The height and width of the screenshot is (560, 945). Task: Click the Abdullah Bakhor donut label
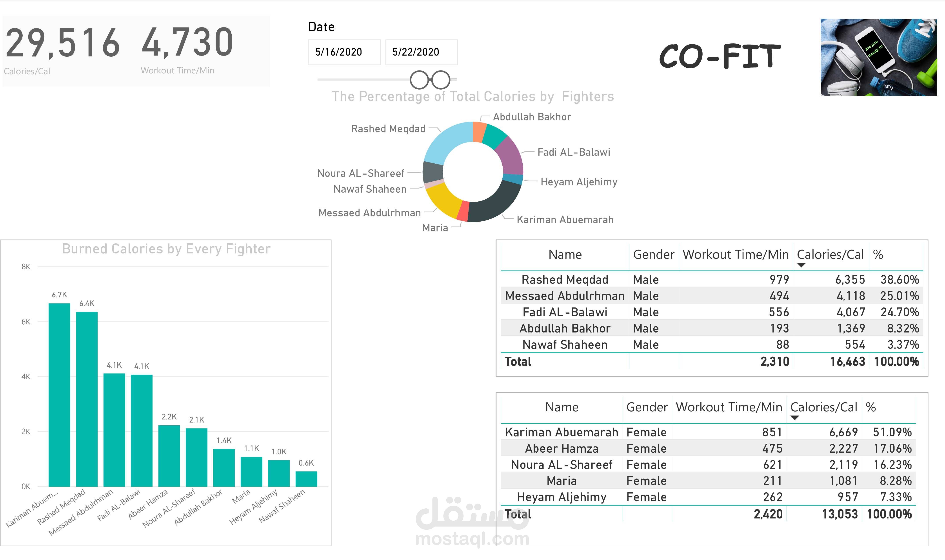pos(532,117)
